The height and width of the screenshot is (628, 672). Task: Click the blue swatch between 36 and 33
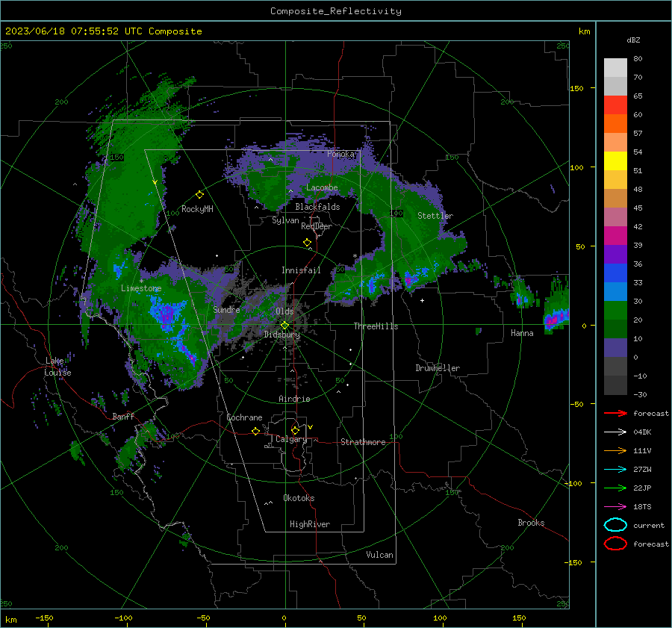[615, 273]
